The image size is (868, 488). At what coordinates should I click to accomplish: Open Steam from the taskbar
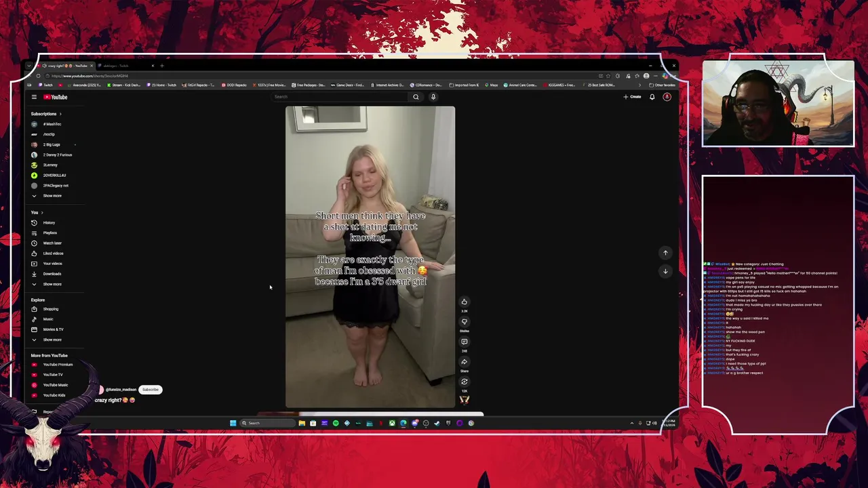[x=437, y=423]
